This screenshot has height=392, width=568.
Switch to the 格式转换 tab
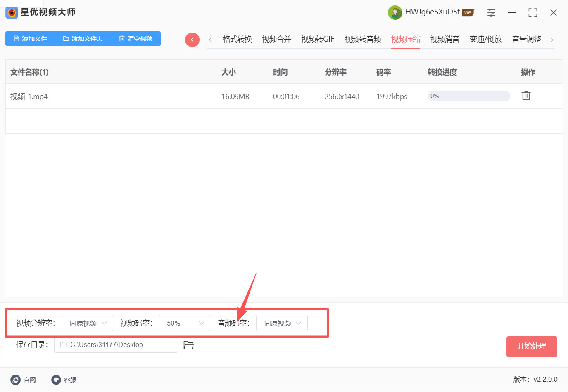[237, 39]
